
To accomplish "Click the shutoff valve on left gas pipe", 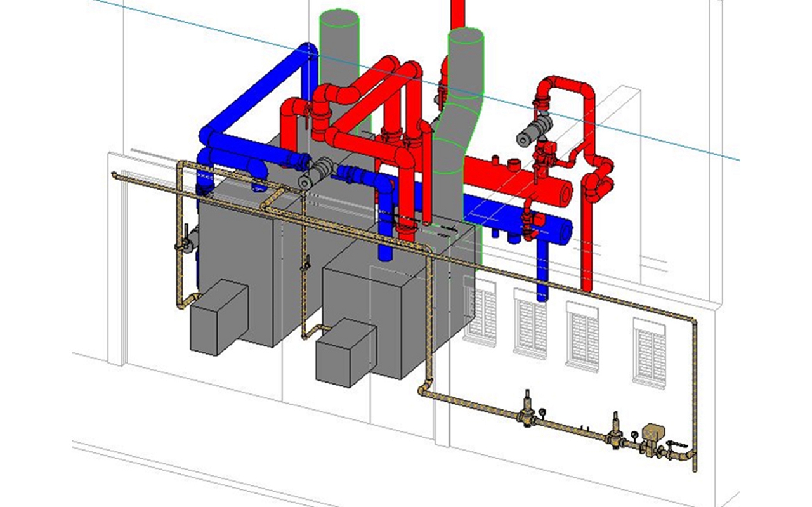I will pos(183,240).
